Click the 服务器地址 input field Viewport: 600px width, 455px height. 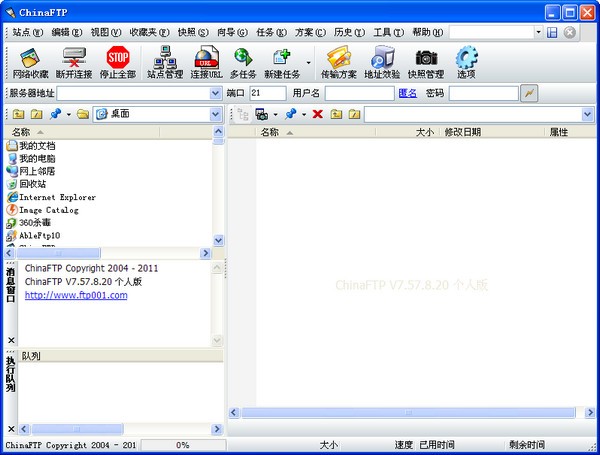tap(134, 93)
